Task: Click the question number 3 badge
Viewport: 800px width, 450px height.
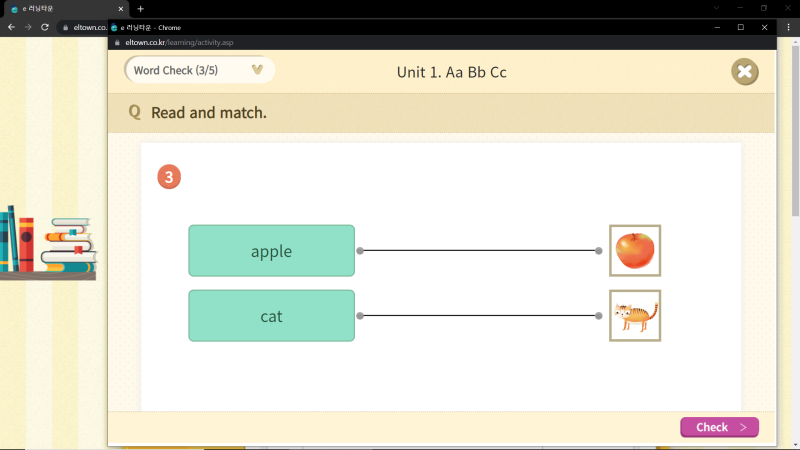Action: [x=170, y=178]
